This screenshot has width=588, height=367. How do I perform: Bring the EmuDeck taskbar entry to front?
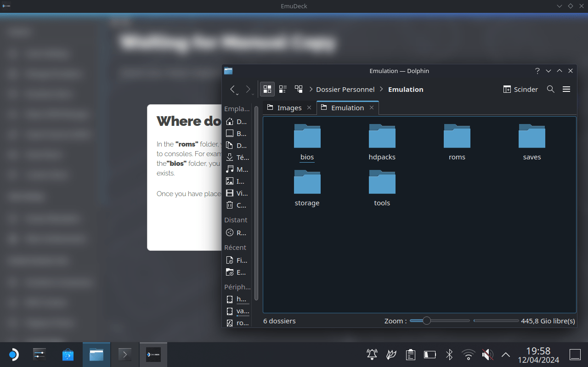click(153, 355)
